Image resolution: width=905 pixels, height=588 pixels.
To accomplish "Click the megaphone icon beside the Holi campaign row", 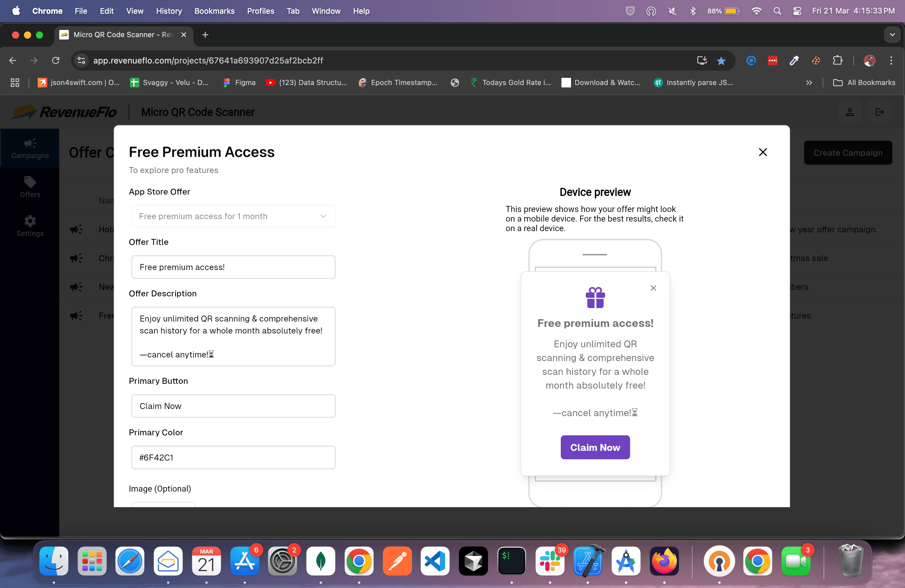I will coord(76,229).
